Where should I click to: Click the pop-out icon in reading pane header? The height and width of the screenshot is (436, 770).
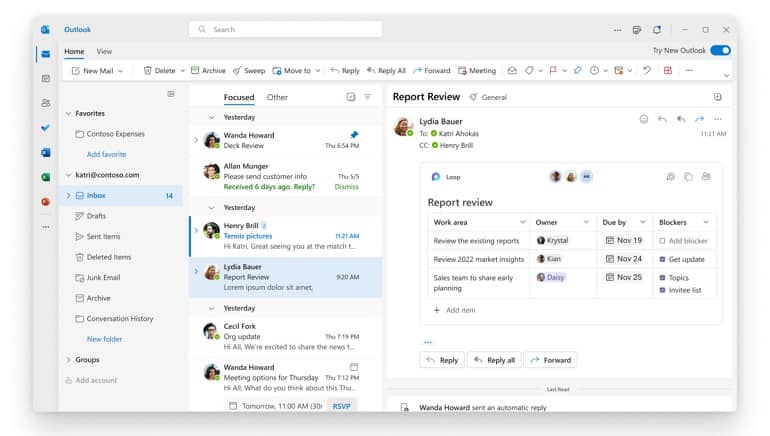(718, 97)
